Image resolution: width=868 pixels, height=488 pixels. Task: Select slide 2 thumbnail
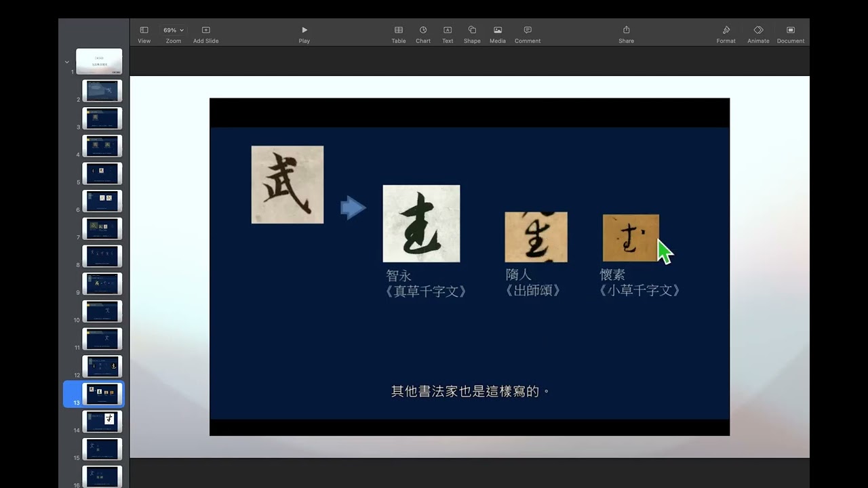(102, 91)
